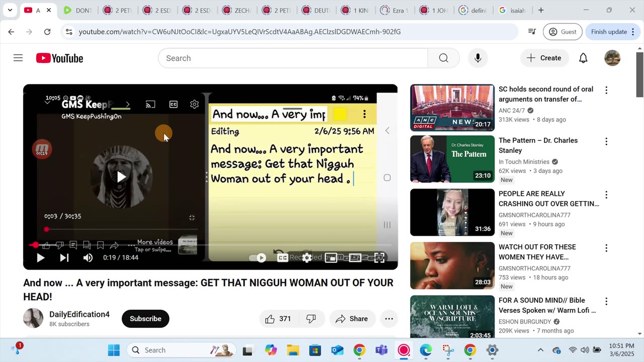Image resolution: width=644 pixels, height=362 pixels.
Task: Toggle closed captions in the player bar
Action: 283,258
